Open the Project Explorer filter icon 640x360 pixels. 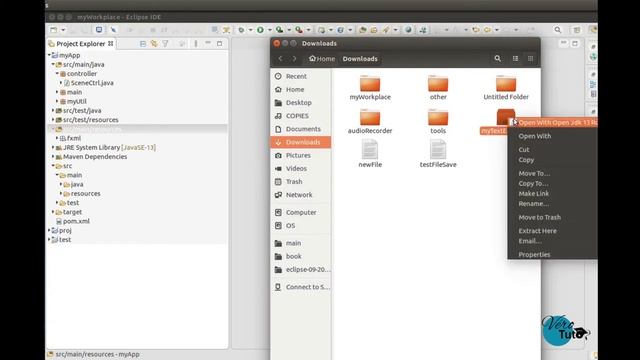click(x=165, y=43)
